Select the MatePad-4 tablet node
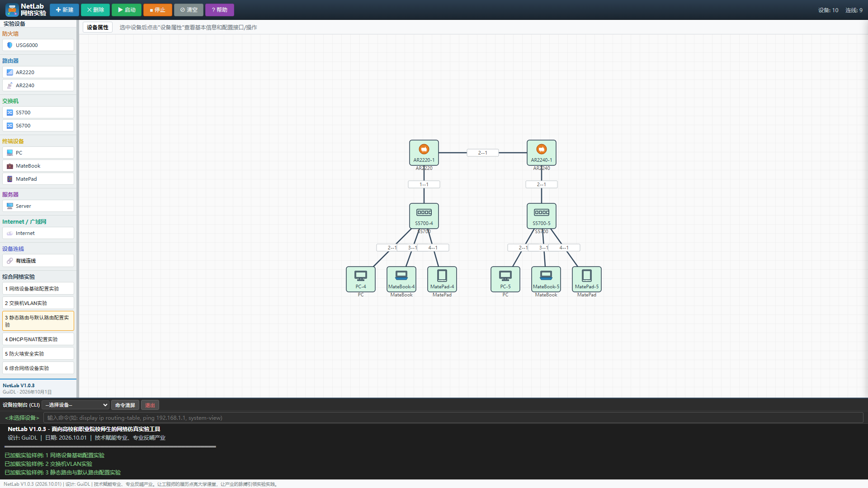Image resolution: width=868 pixels, height=488 pixels. [x=442, y=279]
